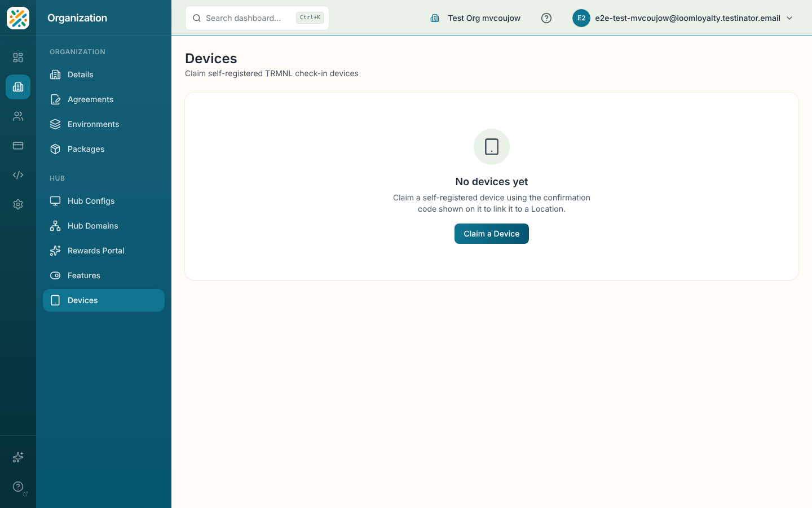Image resolution: width=812 pixels, height=508 pixels.
Task: Open Agreements menu item
Action: (104, 99)
